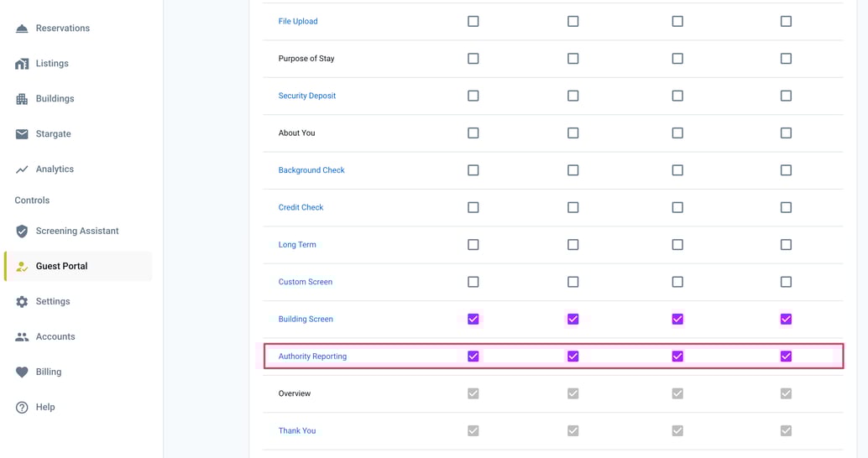Image resolution: width=868 pixels, height=458 pixels.
Task: Click the Settings gear icon
Action: [x=22, y=302]
